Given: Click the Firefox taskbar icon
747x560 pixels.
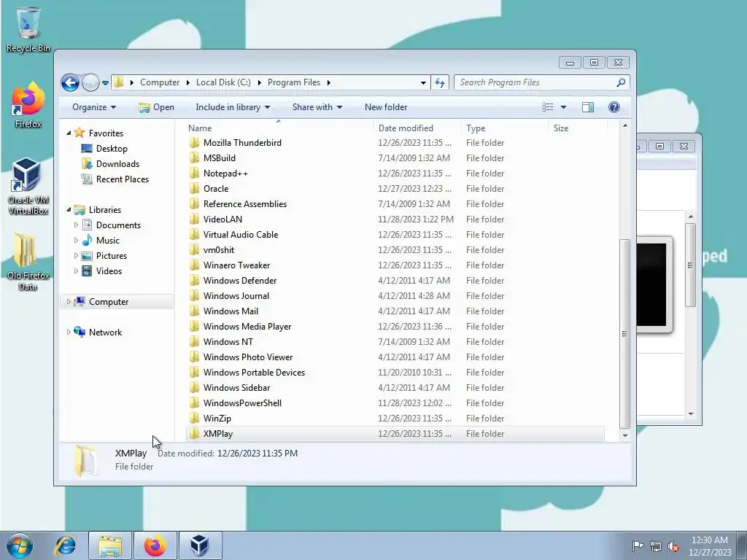Looking at the screenshot, I should 155,545.
